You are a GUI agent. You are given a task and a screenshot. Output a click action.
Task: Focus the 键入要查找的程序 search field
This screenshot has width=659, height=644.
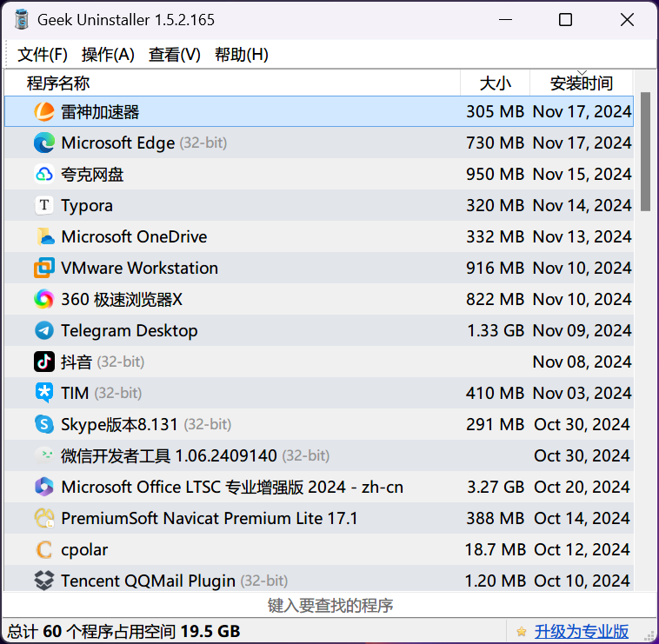pyautogui.click(x=329, y=606)
